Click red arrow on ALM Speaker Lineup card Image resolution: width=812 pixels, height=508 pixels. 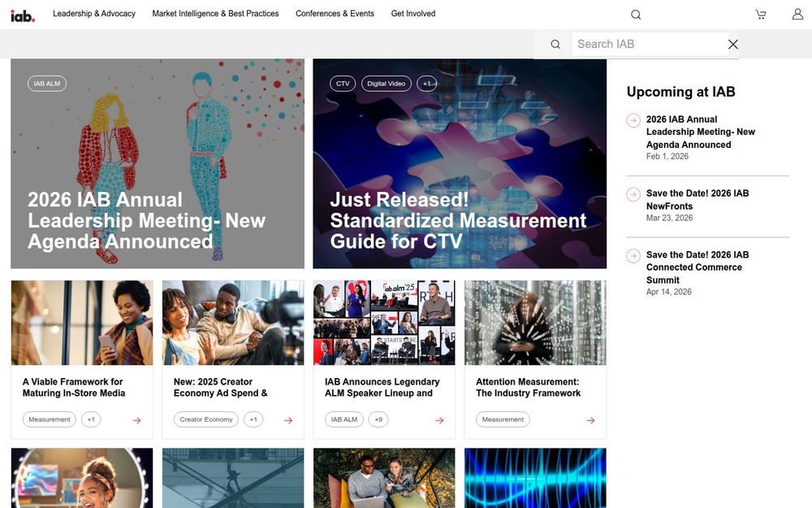[x=439, y=420]
